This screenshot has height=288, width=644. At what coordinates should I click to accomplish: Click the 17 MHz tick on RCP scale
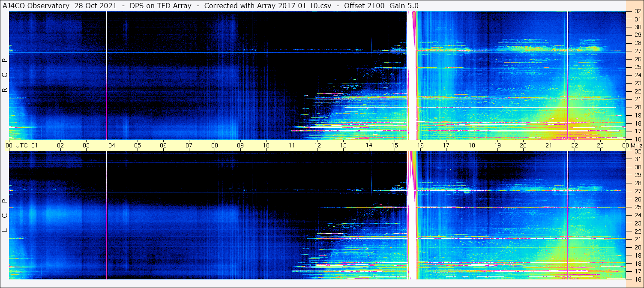tap(638, 131)
